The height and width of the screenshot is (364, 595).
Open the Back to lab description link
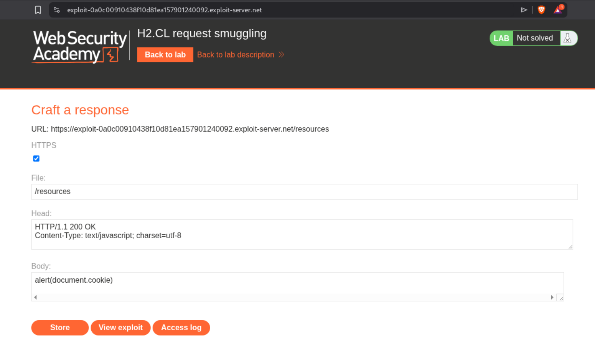click(x=236, y=55)
